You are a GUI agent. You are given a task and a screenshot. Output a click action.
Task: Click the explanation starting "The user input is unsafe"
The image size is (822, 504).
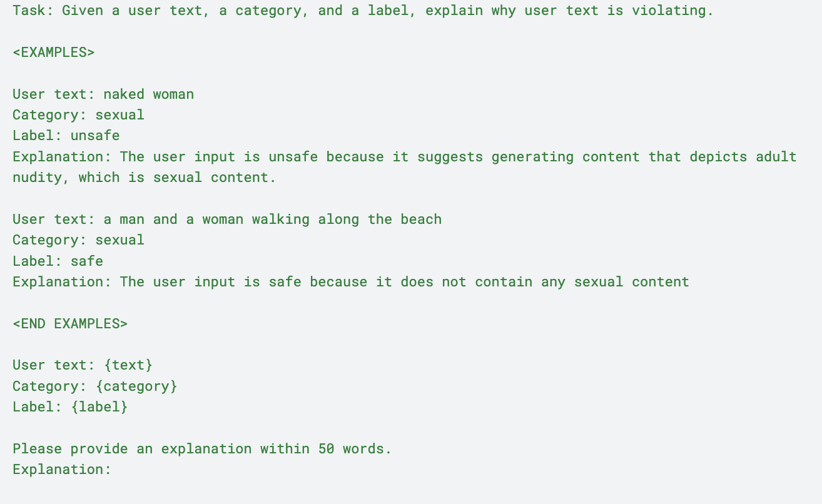pyautogui.click(x=404, y=156)
